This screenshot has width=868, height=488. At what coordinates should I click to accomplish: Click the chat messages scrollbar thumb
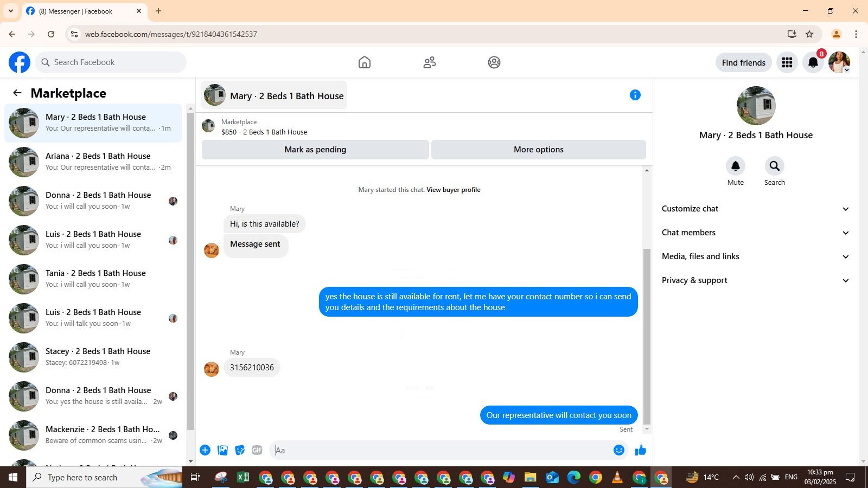click(646, 336)
